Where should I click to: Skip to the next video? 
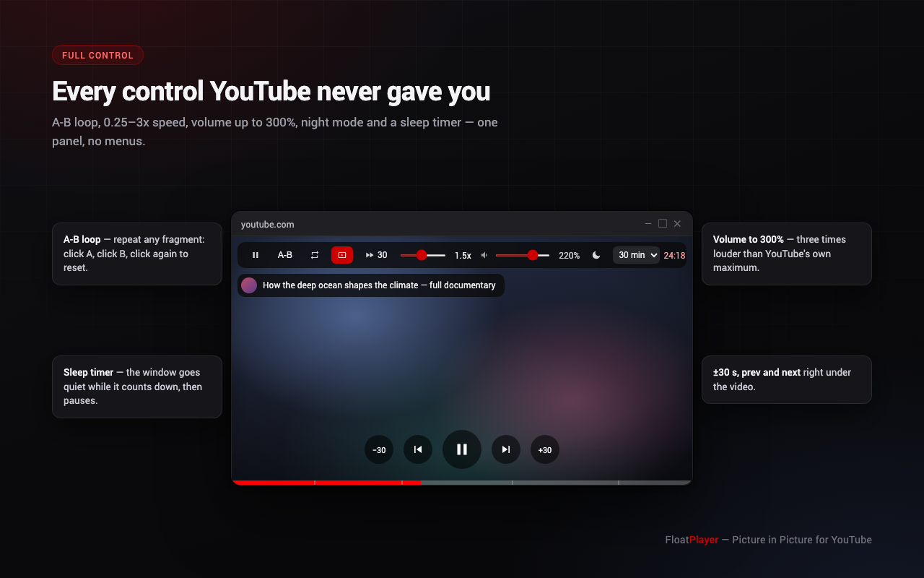click(506, 449)
